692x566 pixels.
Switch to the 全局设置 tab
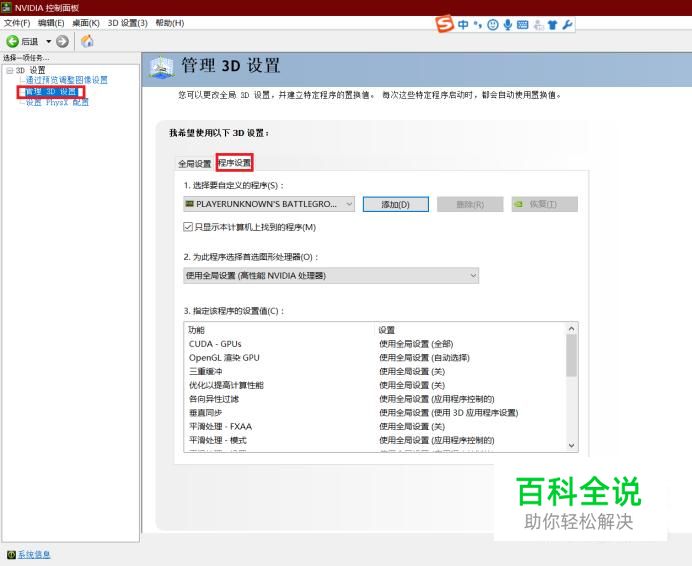click(195, 164)
